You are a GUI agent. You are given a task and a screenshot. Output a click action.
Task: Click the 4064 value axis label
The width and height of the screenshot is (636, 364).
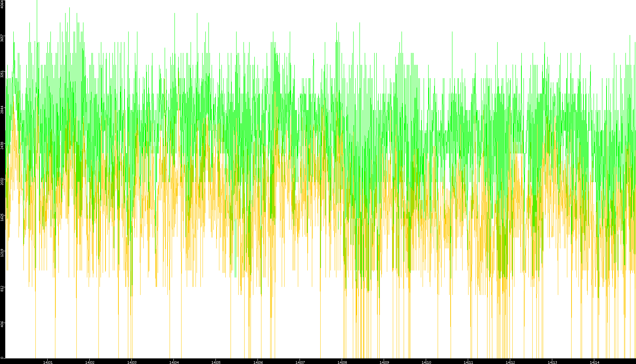coord(2,5)
